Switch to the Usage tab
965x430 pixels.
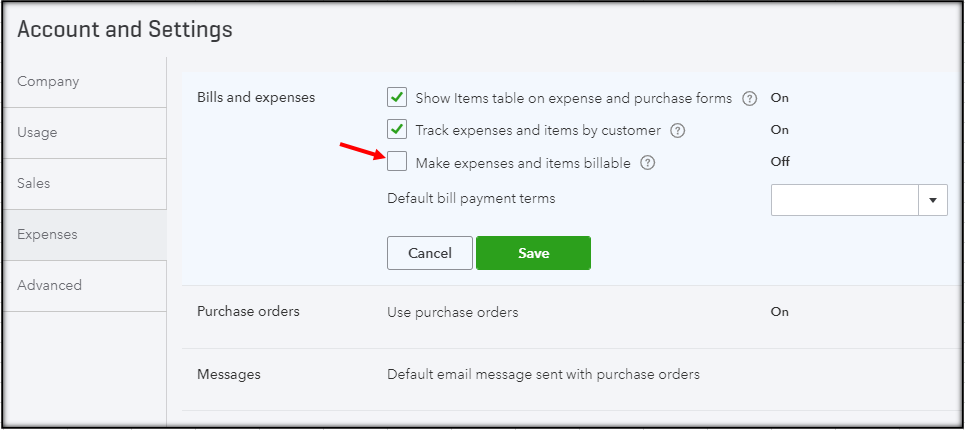[x=37, y=133]
